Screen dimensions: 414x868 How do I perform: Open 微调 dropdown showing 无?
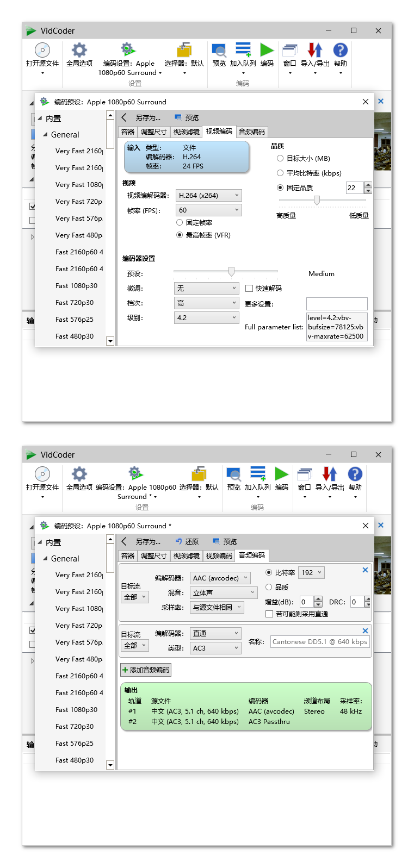pos(207,289)
